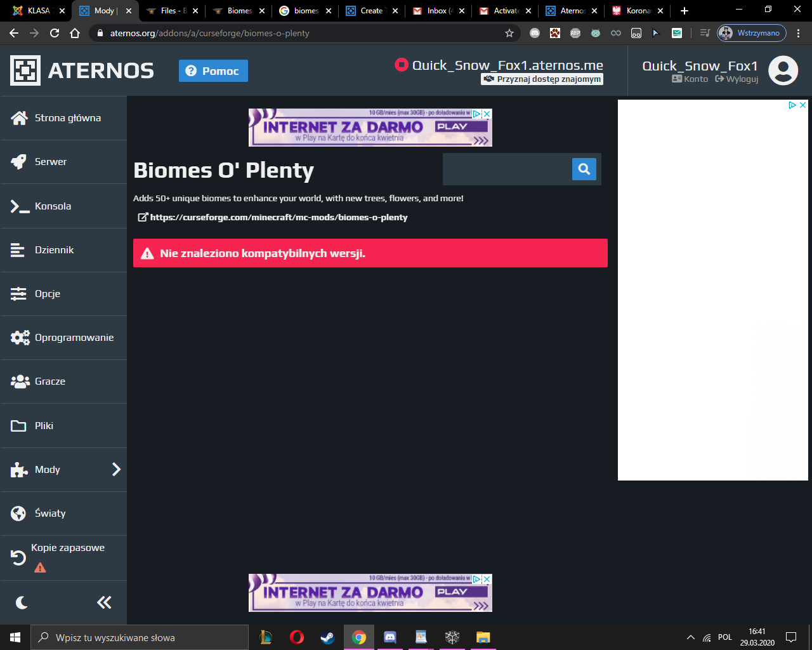Open a new browser tab
The image size is (812, 650).
click(684, 11)
